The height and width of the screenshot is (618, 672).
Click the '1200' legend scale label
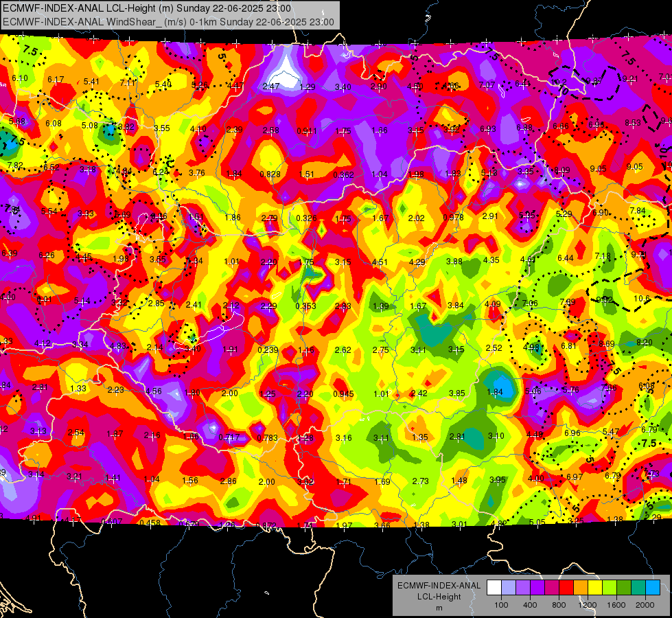[x=588, y=605]
